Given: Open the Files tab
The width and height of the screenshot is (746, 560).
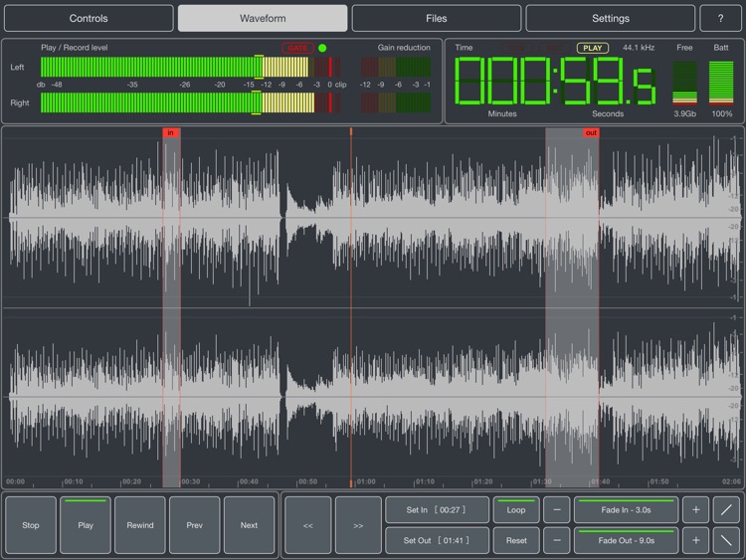Looking at the screenshot, I should click(437, 18).
